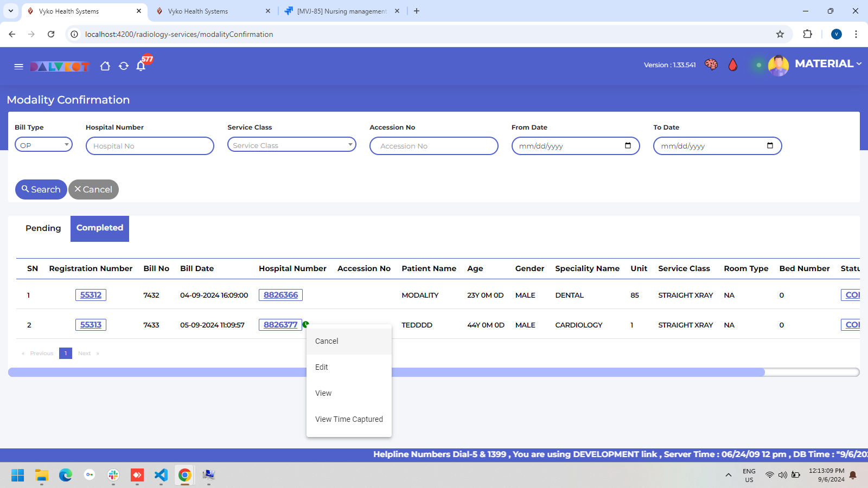
Task: Open Visual Studio Code from taskbar
Action: [161, 476]
